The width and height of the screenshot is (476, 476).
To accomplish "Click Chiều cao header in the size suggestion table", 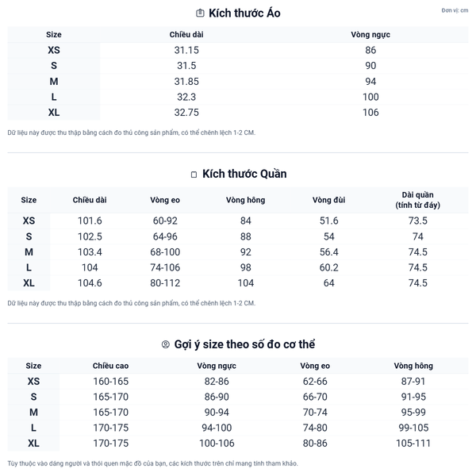I will click(110, 366).
